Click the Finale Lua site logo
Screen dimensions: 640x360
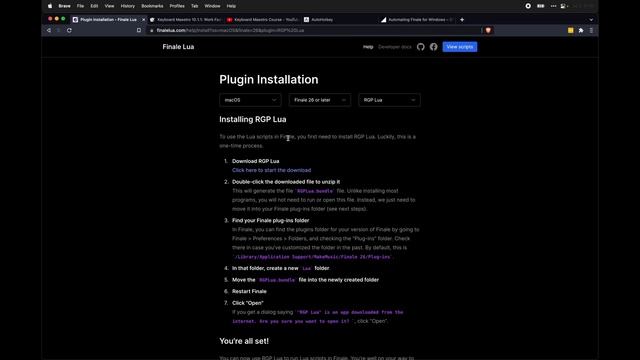(x=178, y=47)
